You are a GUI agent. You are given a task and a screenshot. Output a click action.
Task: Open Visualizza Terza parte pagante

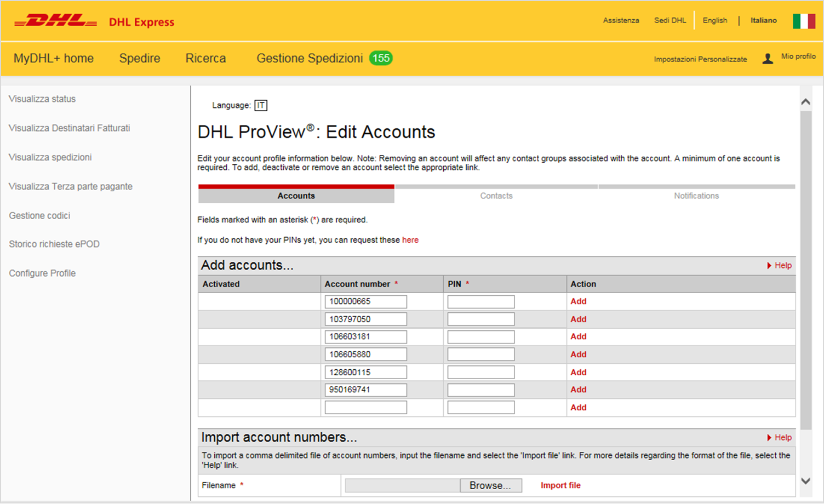coord(71,186)
